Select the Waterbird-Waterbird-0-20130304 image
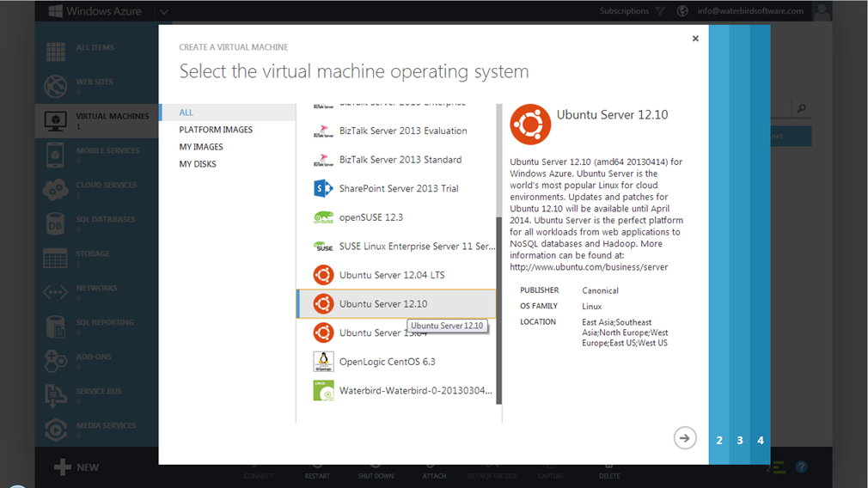 pos(396,391)
